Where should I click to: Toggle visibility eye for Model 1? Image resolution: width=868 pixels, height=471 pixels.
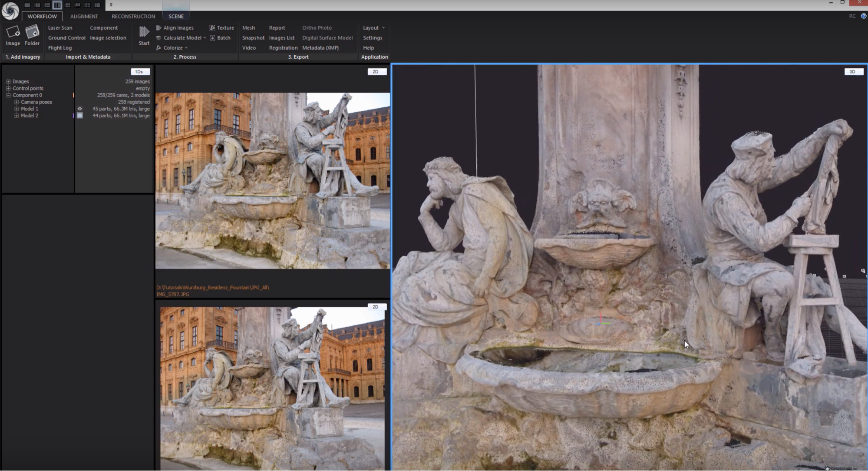click(x=80, y=109)
